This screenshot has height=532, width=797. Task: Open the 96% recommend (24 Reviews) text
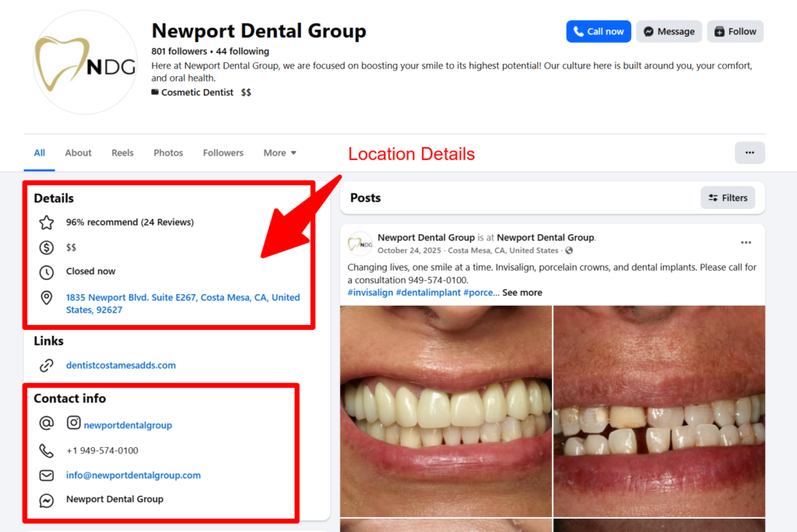[130, 222]
